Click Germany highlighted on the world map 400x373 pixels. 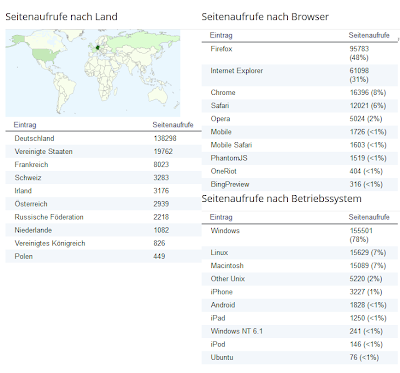(x=97, y=48)
